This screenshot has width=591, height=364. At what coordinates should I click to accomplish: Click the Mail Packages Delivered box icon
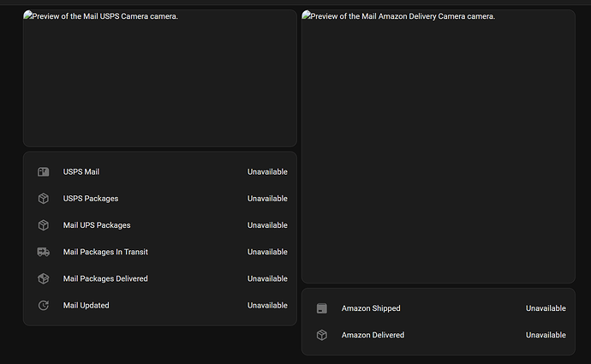44,279
